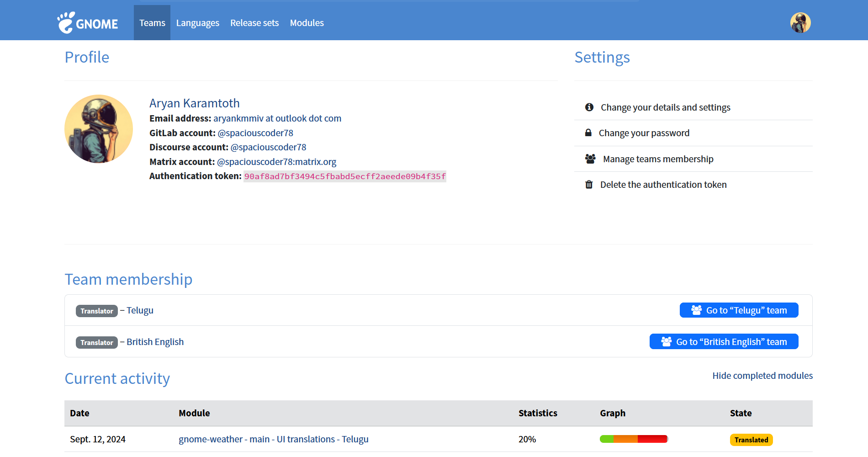
Task: Open the Matrix account link
Action: click(276, 162)
